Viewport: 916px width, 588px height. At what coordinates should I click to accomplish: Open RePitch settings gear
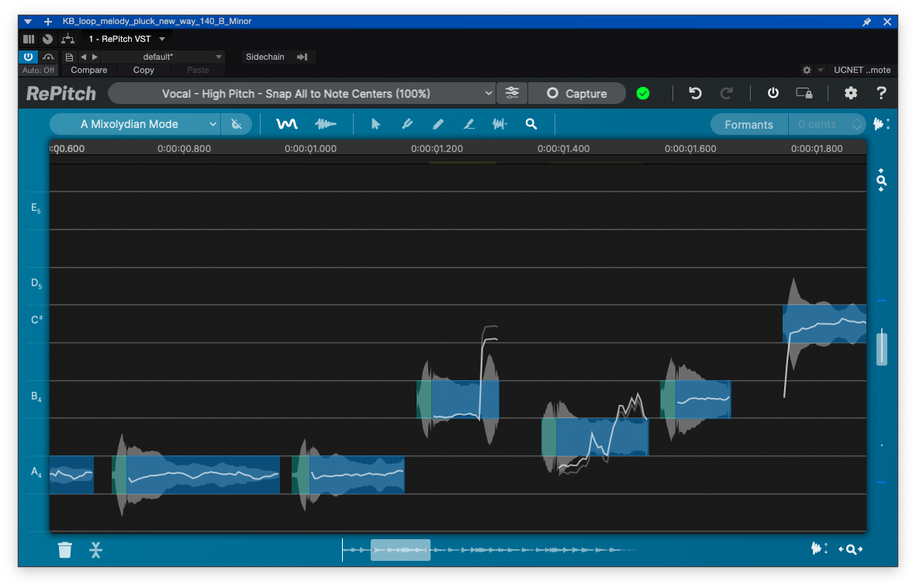851,93
